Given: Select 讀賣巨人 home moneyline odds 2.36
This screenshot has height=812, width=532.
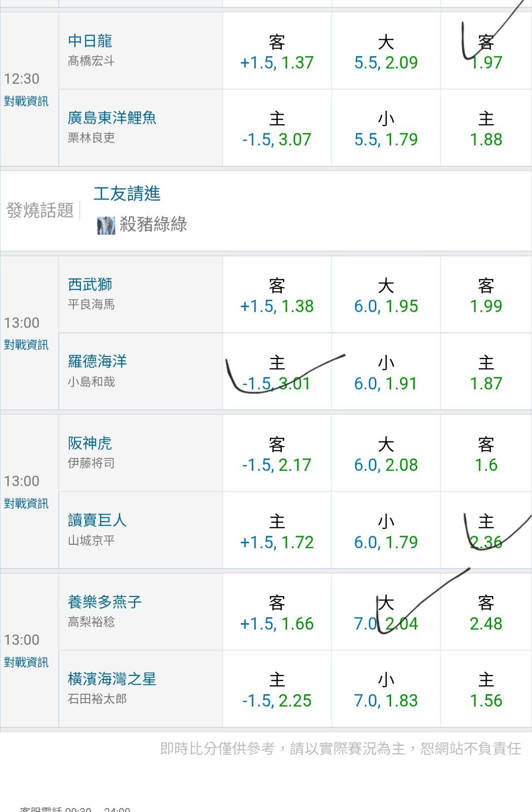Looking at the screenshot, I should 486,531.
